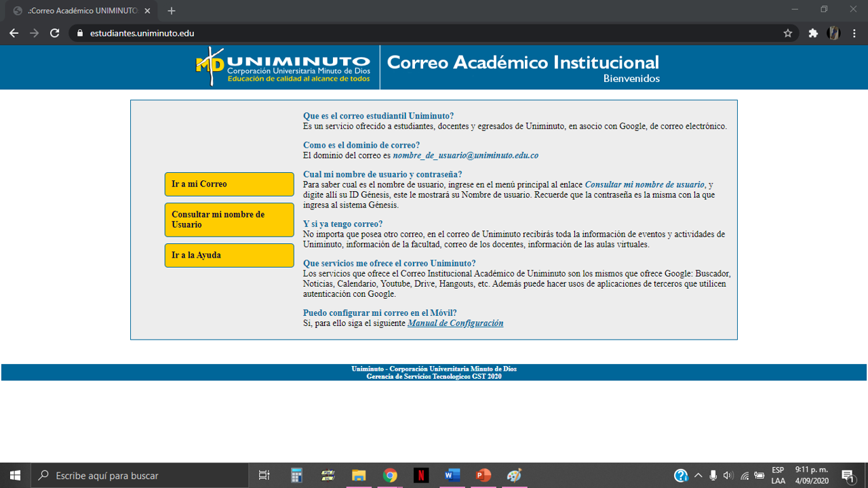Image resolution: width=868 pixels, height=488 pixels.
Task: Click the Ir a la Ayuda button
Action: tap(229, 256)
